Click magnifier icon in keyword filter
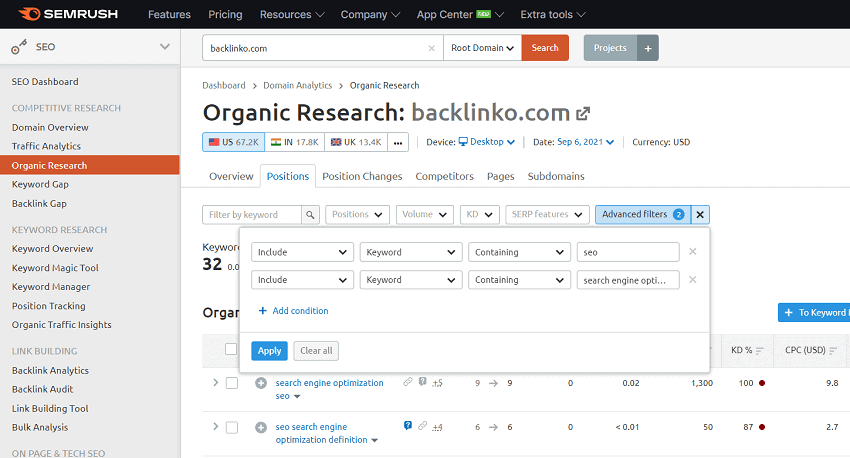This screenshot has width=850, height=458. [x=310, y=215]
